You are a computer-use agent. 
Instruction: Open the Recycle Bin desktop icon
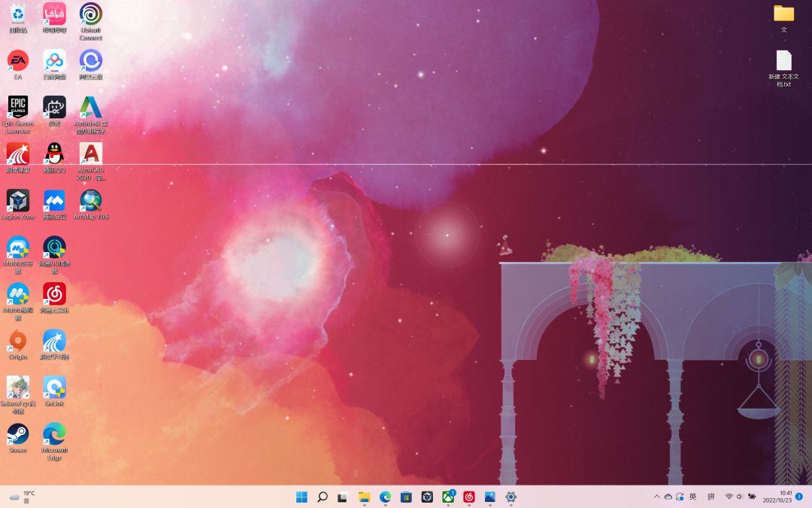pos(18,17)
